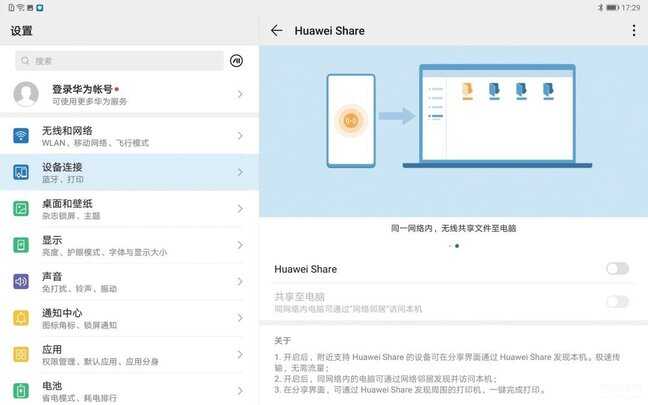Expand 电池 via its chevron
Screen dimensions: 648x405
(x=240, y=391)
